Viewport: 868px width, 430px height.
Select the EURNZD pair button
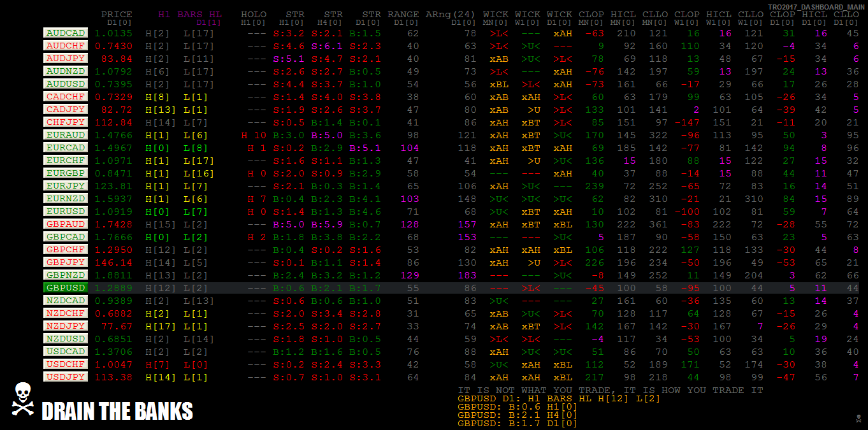click(x=66, y=198)
